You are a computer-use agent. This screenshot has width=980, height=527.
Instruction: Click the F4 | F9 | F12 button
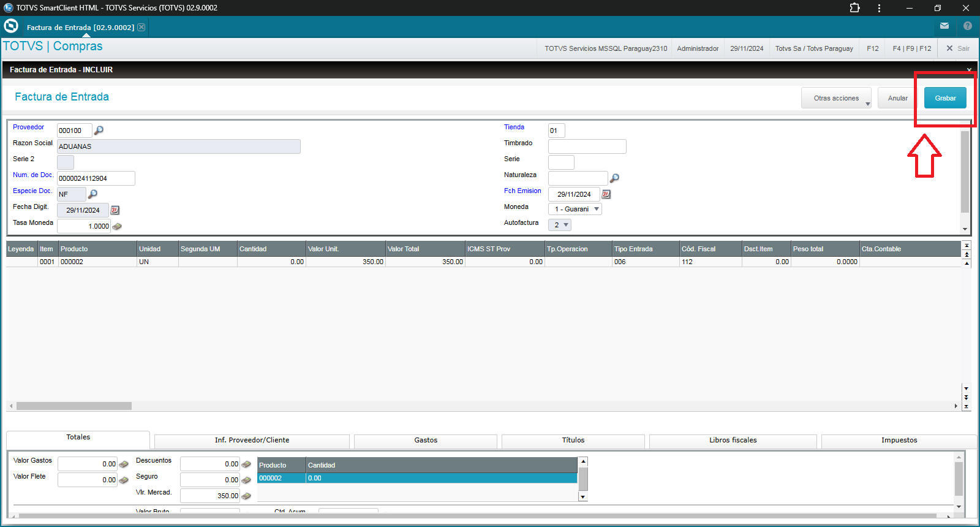click(x=911, y=48)
